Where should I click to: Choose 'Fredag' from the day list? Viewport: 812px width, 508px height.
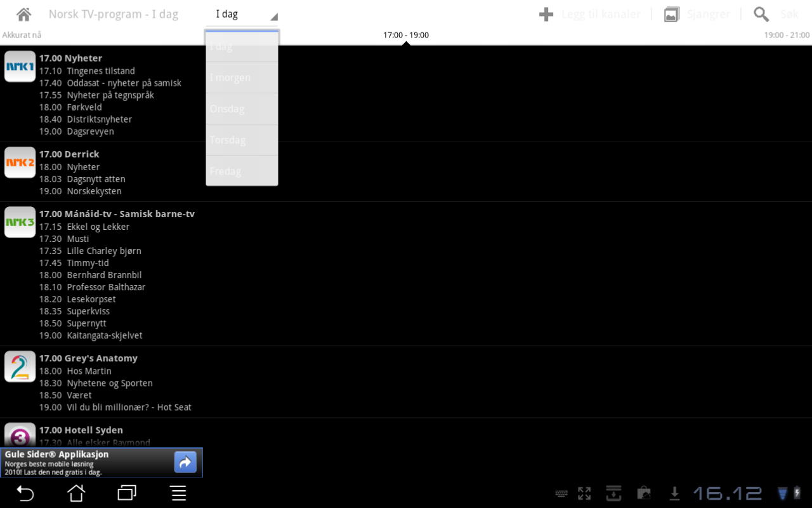(242, 171)
